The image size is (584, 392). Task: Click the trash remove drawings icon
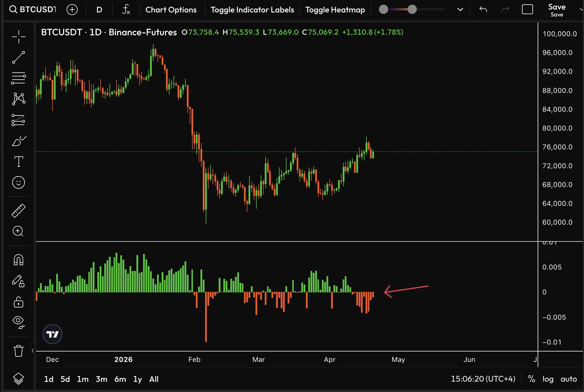coord(19,351)
